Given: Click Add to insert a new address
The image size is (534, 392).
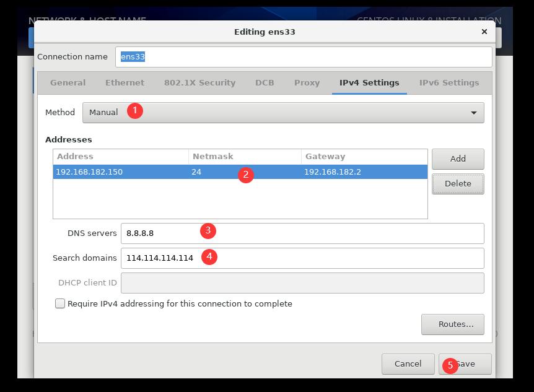Looking at the screenshot, I should (458, 159).
